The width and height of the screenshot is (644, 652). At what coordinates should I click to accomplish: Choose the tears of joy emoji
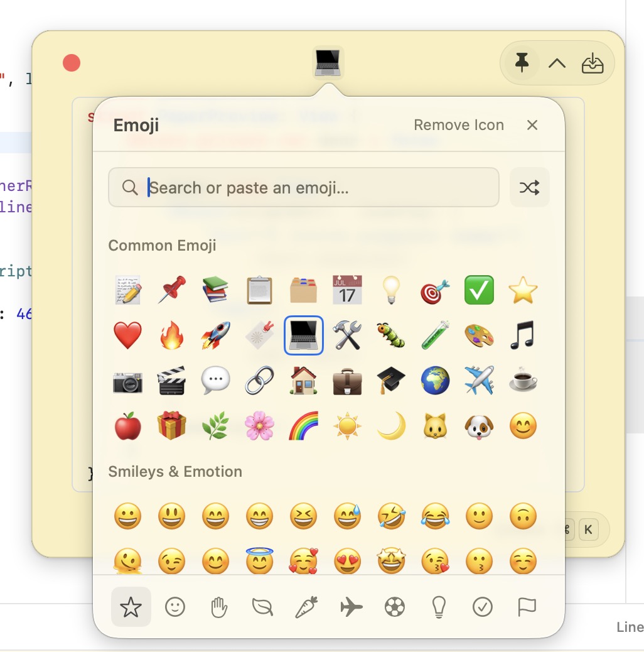435,516
